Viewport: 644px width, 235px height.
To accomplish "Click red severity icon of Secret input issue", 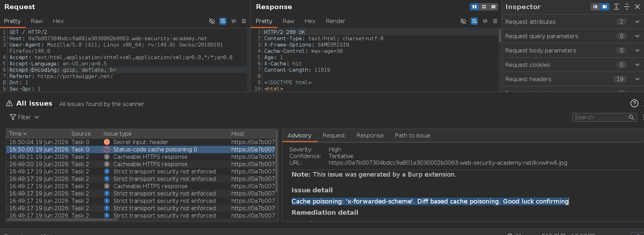I will coord(107,142).
